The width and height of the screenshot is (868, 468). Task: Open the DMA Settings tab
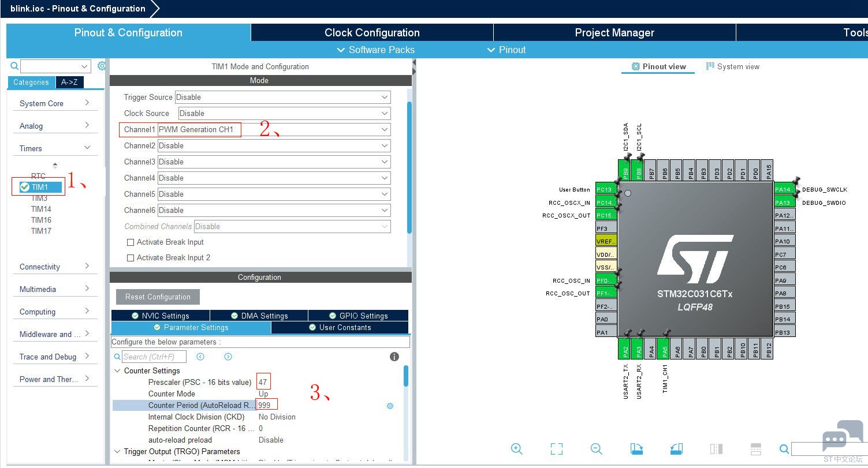coord(259,316)
